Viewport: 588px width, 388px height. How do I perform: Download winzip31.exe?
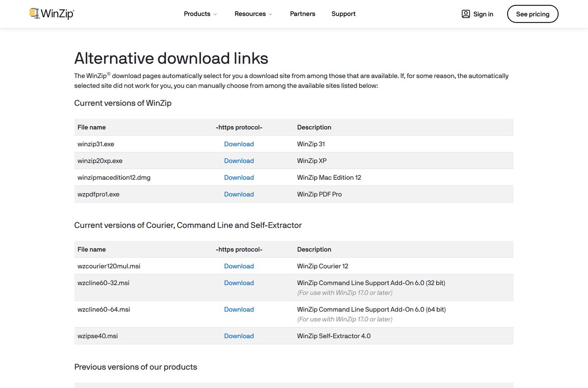point(239,144)
